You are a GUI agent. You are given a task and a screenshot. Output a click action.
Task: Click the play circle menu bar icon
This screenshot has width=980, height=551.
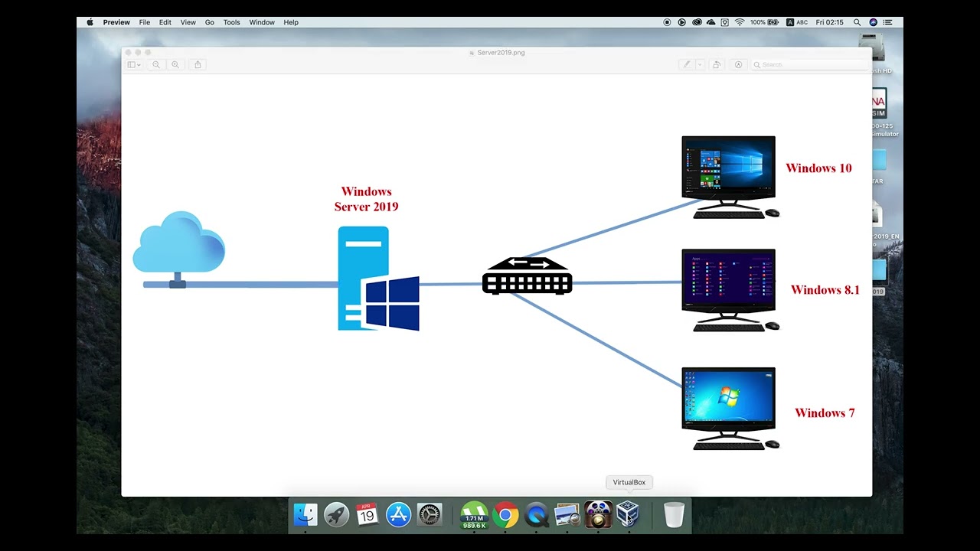[681, 22]
